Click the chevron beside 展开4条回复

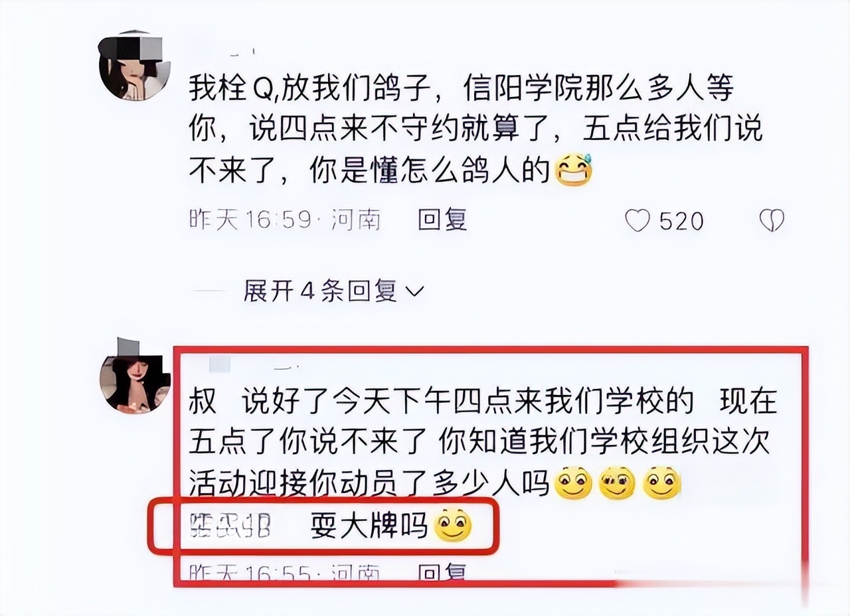click(414, 291)
